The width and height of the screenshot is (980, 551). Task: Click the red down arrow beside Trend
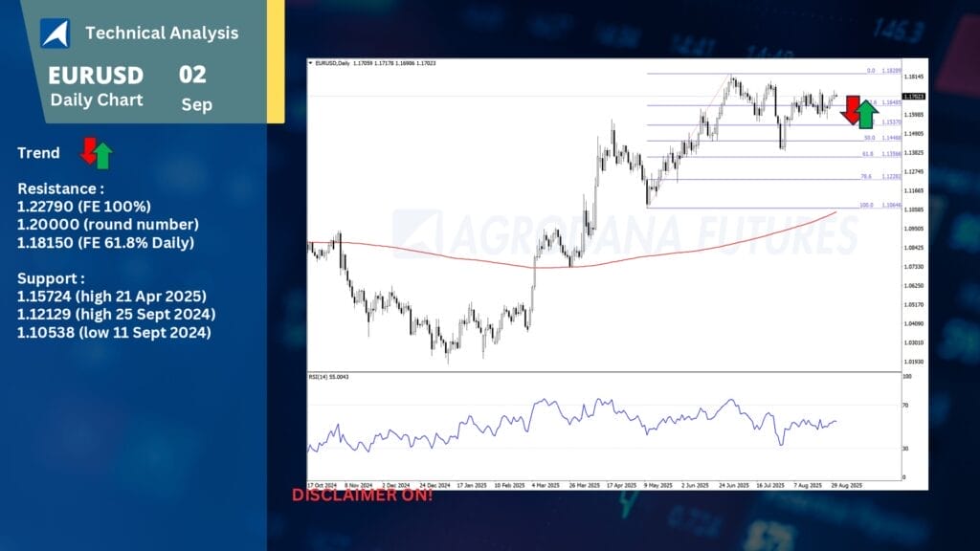[x=88, y=149]
